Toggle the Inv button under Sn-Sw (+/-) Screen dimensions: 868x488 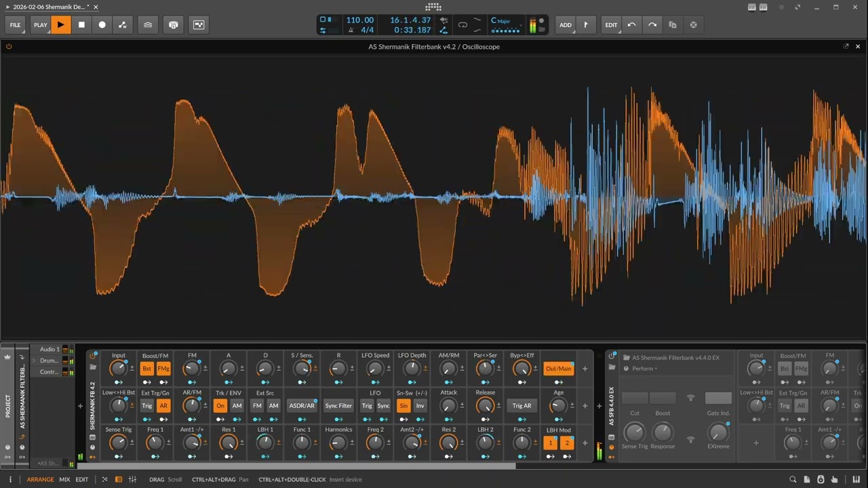[420, 406]
